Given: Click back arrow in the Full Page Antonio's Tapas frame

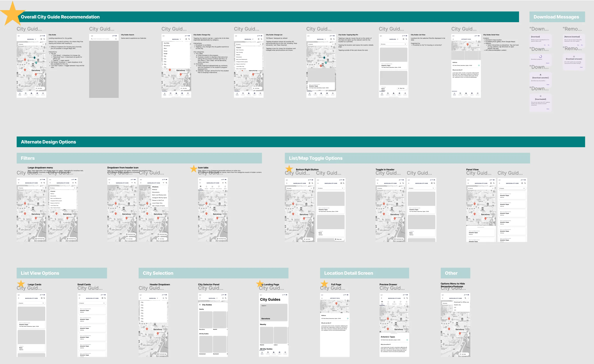Looking at the screenshot, I should (x=322, y=298).
